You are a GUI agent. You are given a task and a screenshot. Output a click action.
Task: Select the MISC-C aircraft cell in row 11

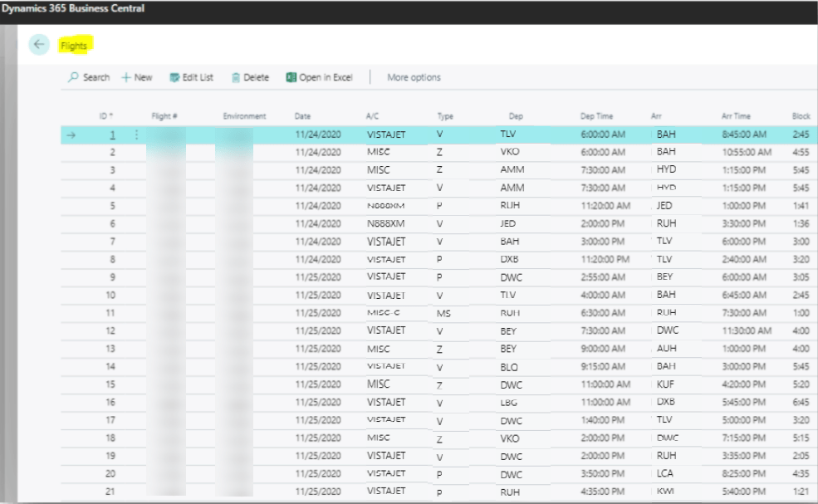pyautogui.click(x=383, y=313)
